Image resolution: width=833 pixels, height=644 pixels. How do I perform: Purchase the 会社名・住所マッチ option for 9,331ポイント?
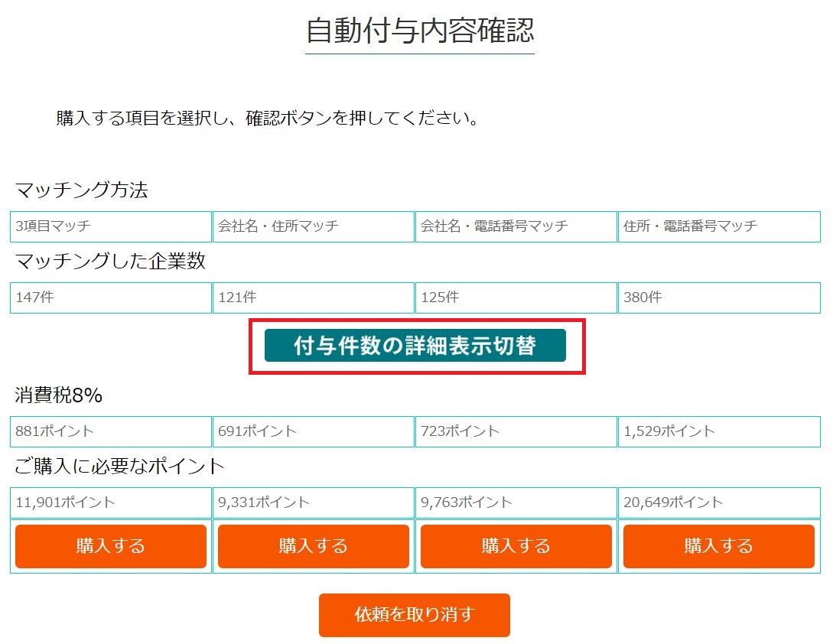click(x=314, y=546)
